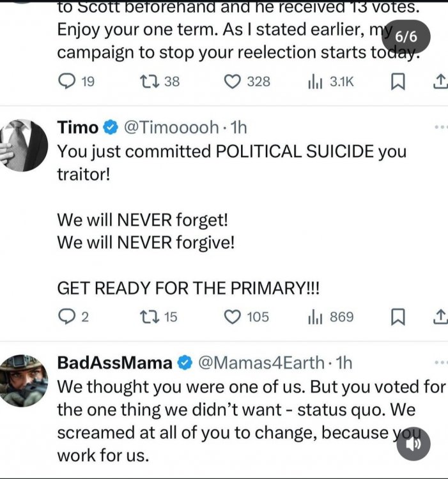
Task: Reply to Timo's tweet
Action: (x=66, y=316)
